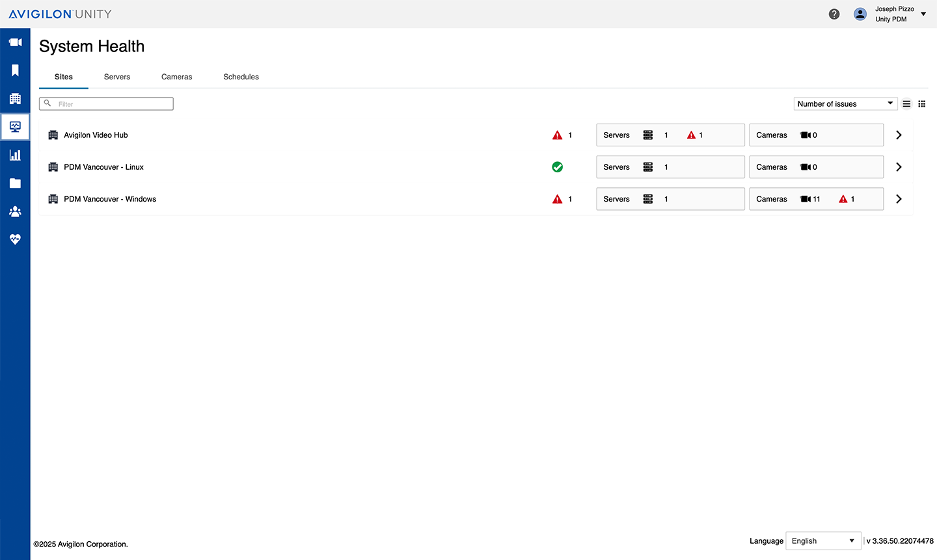The height and width of the screenshot is (560, 937).
Task: Open the sites building icon in sidebar
Action: click(x=15, y=99)
